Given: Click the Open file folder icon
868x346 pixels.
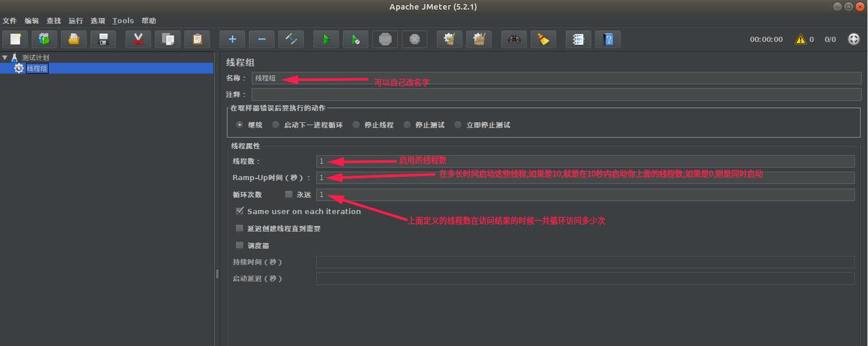Looking at the screenshot, I should (x=74, y=39).
